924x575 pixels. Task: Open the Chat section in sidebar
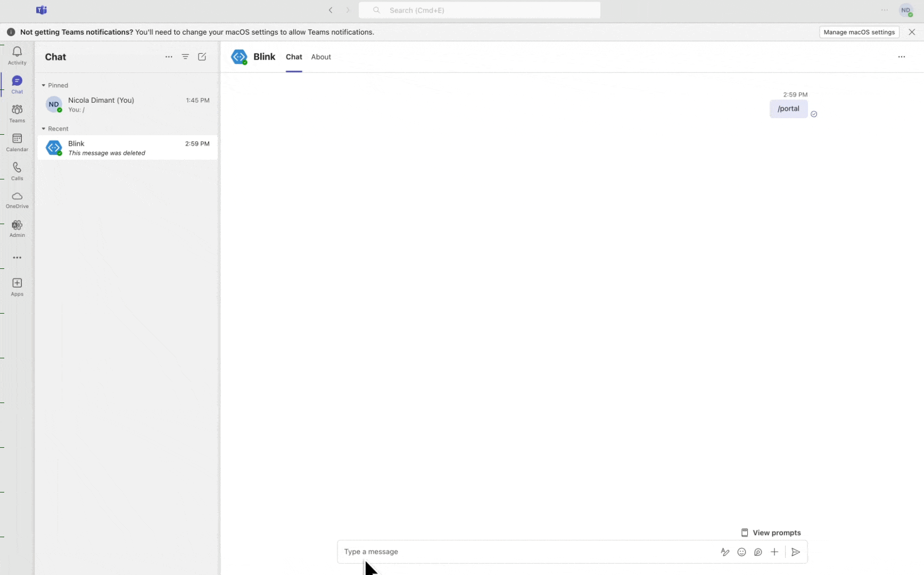17,84
